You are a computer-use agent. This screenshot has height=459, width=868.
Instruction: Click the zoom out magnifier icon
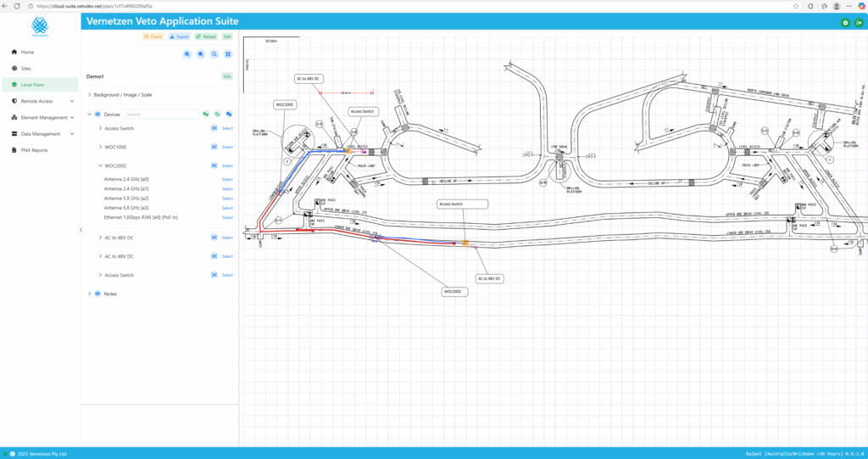tap(200, 54)
